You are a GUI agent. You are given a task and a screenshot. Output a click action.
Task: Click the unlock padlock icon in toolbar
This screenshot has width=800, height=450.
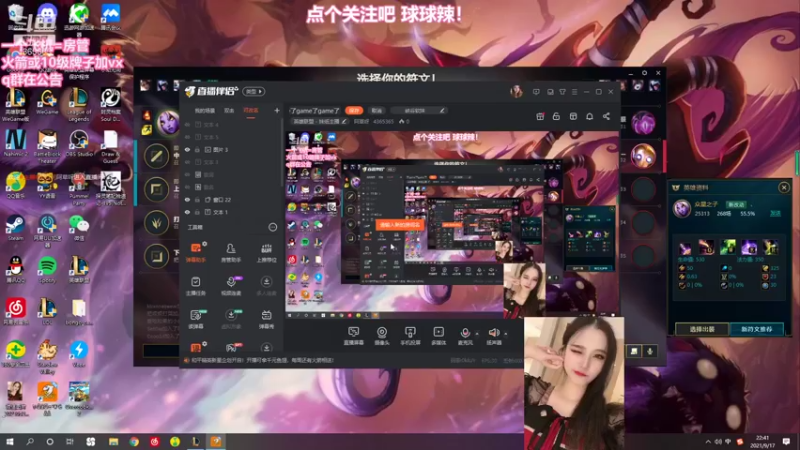point(556,116)
